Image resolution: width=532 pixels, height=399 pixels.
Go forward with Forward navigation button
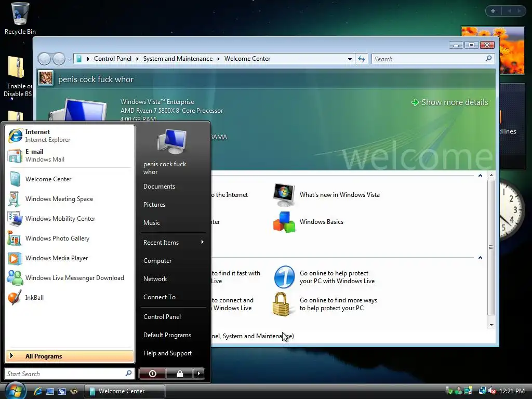pos(59,59)
